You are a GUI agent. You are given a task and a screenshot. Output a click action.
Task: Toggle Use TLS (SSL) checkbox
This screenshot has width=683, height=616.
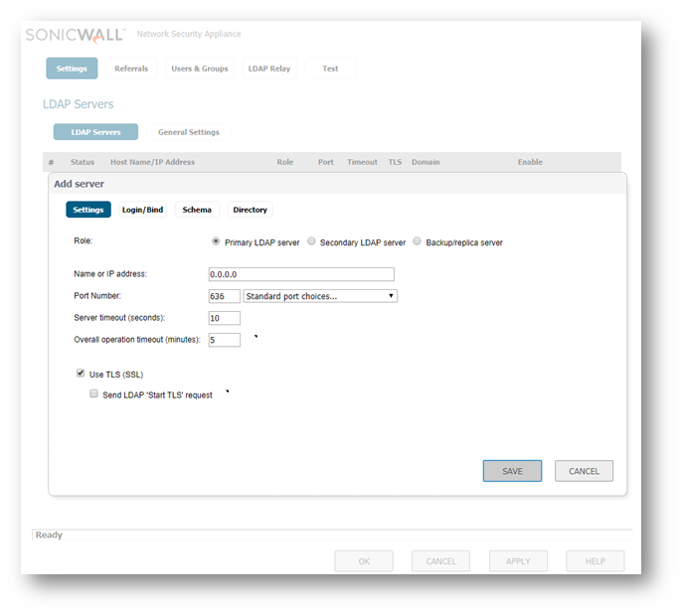82,374
